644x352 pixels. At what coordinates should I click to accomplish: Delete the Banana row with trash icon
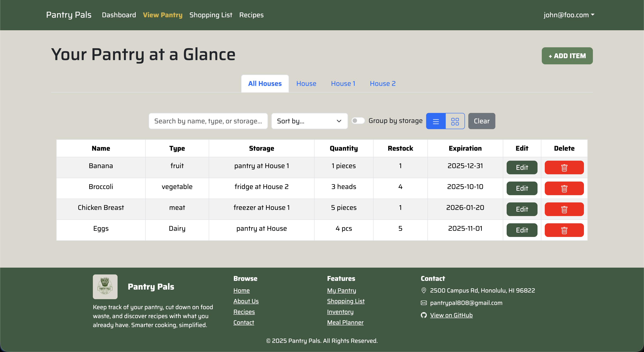pyautogui.click(x=564, y=167)
